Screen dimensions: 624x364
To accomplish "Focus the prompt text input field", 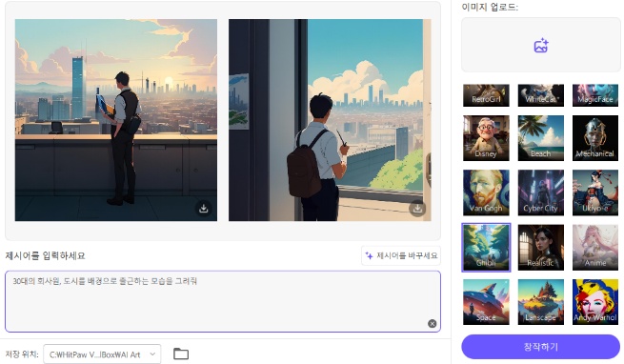I will (223, 301).
